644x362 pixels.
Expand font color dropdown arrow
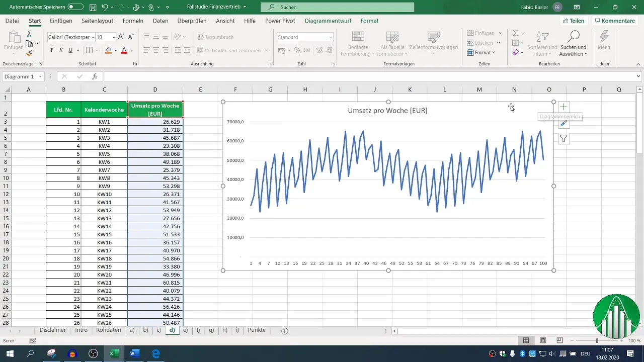tap(132, 50)
